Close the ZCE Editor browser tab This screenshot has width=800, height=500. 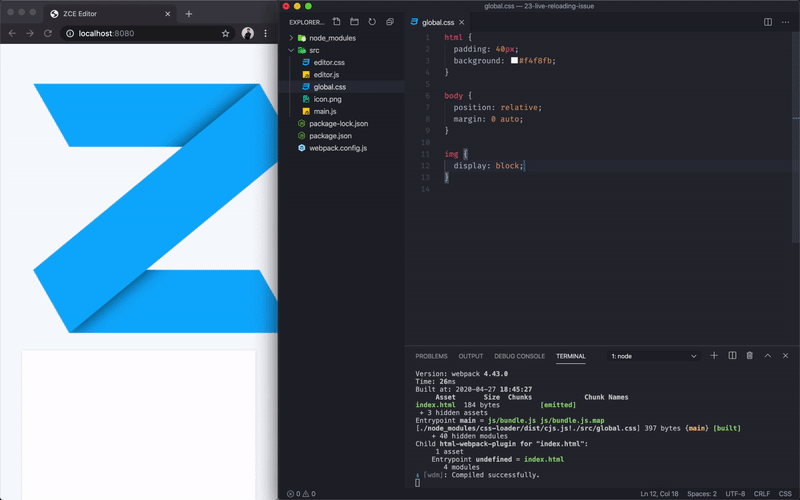pyautogui.click(x=167, y=14)
